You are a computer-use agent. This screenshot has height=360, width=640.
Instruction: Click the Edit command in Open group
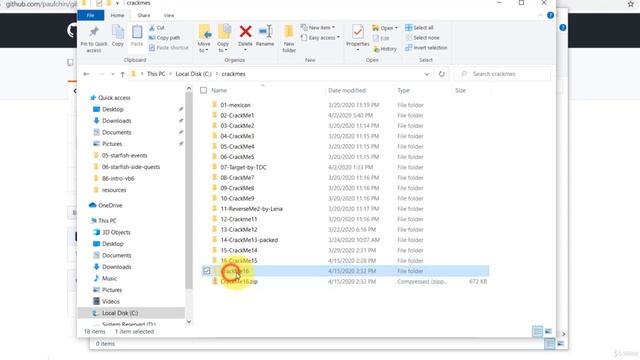point(381,38)
